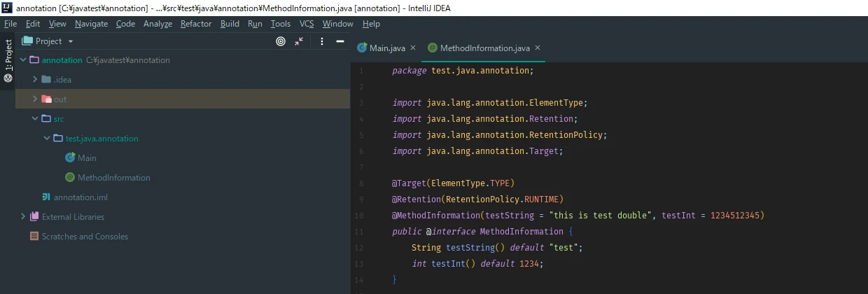Open the Analyze menu
Viewport: 868px width, 294px height.
coord(157,24)
